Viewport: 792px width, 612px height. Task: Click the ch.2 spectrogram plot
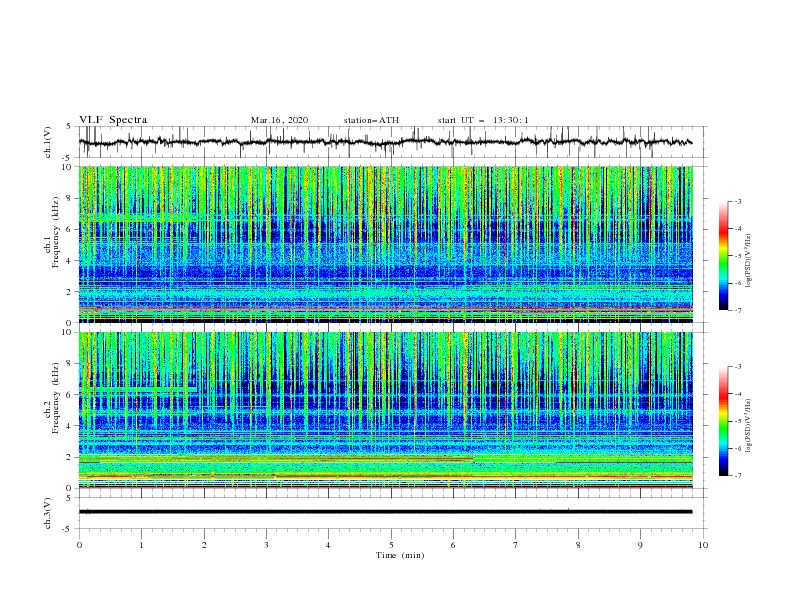pyautogui.click(x=386, y=410)
